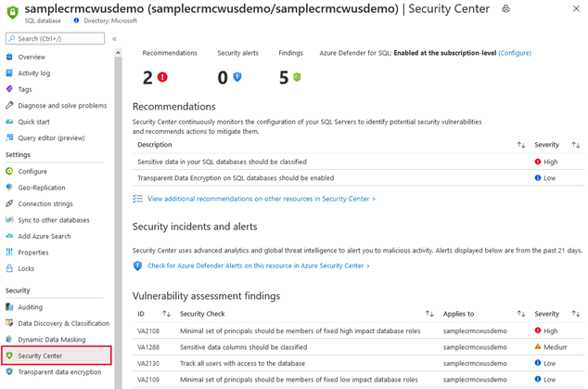The height and width of the screenshot is (389, 588).
Task: Open Data Discovery & Classification
Action: [x=63, y=323]
